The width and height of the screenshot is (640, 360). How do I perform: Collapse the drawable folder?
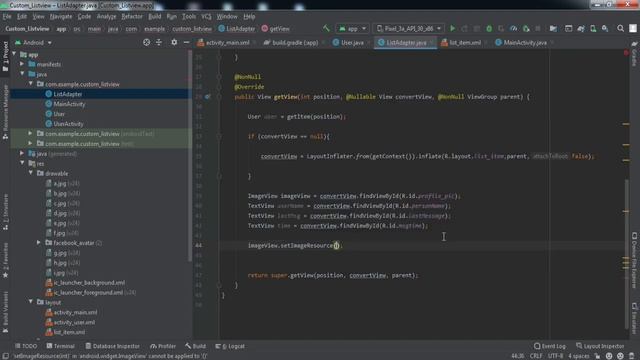click(31, 173)
